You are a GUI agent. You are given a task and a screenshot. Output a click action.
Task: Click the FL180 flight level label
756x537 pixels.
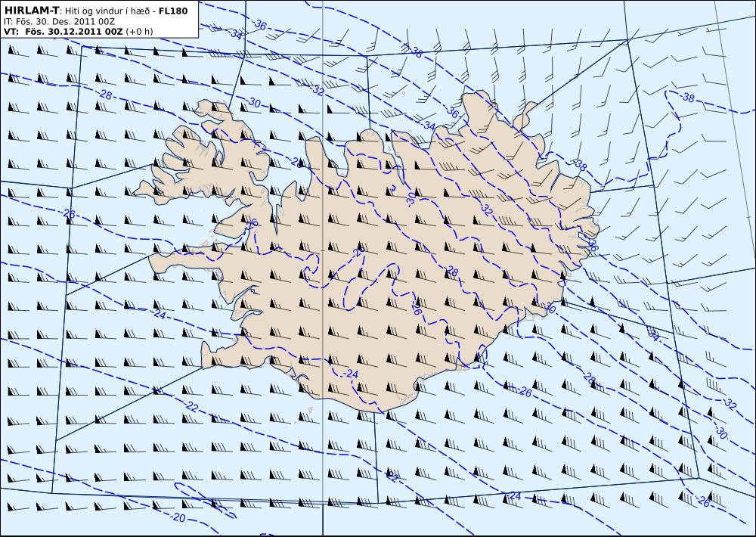coord(173,11)
